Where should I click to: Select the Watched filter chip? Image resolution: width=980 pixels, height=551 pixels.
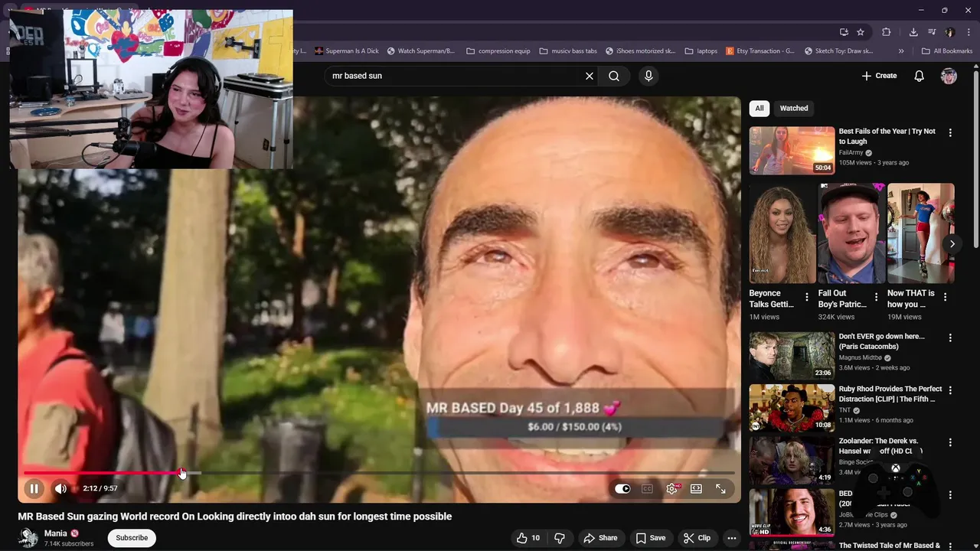click(x=794, y=108)
